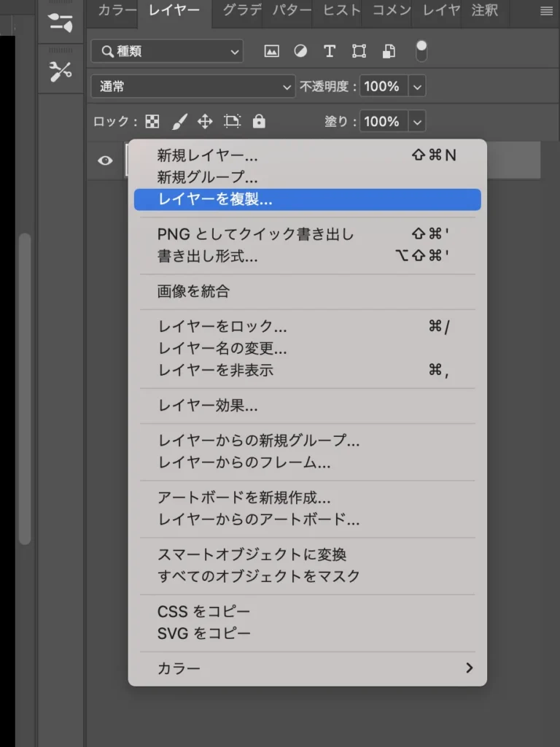Switch to the カラー tab
Image resolution: width=560 pixels, height=747 pixels.
(x=117, y=11)
